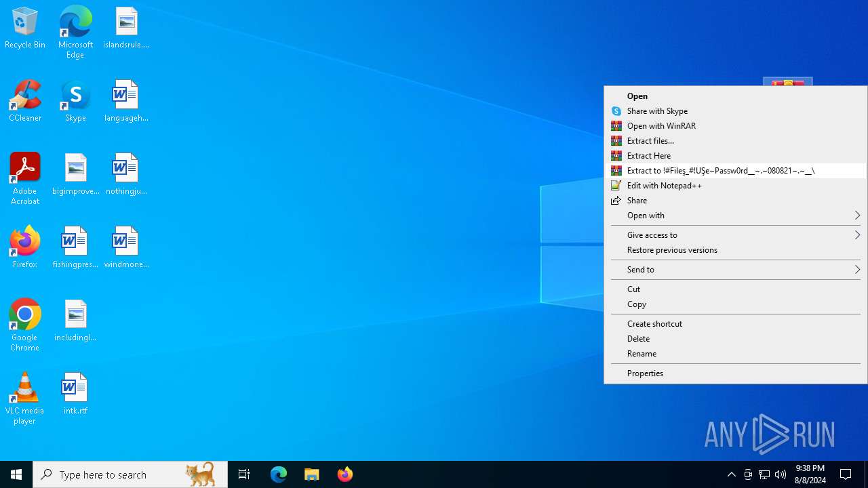The image size is (868, 488).
Task: Choose Open in the context menu
Action: click(x=736, y=96)
